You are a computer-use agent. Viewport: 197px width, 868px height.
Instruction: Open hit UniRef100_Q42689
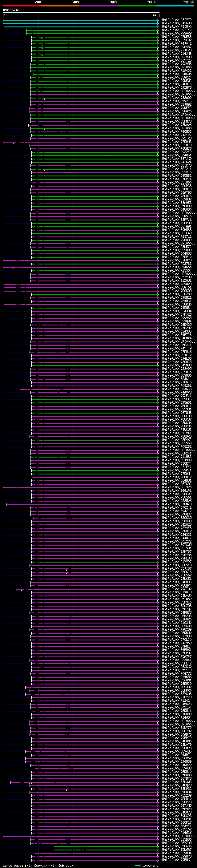pos(177,23)
